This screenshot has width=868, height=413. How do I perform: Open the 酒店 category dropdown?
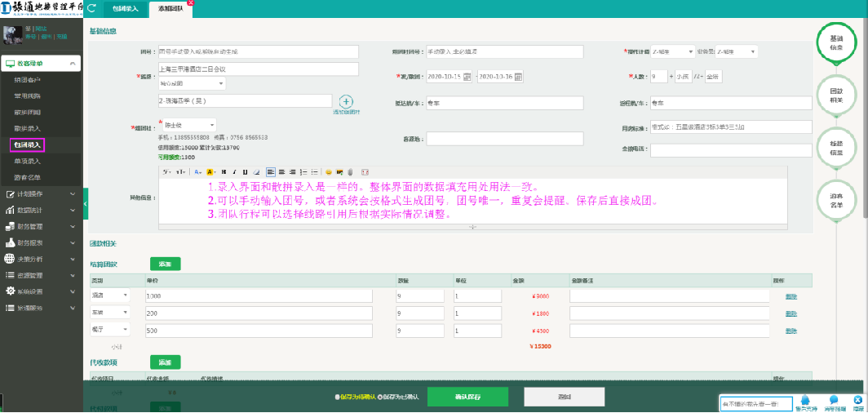(x=110, y=295)
